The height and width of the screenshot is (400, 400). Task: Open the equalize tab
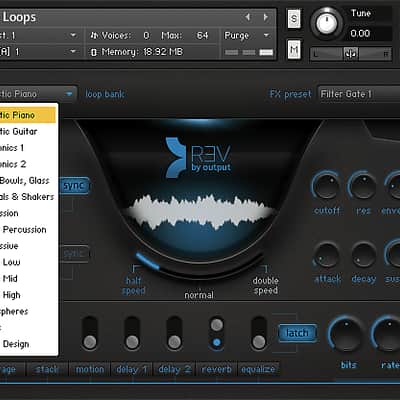point(258,369)
